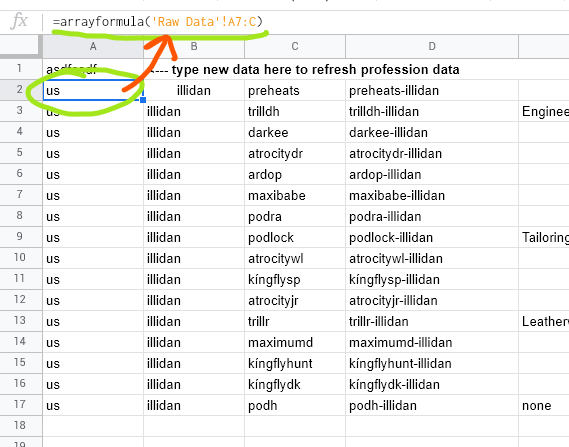Click the 'illidan' cell in row 14, column B

click(x=194, y=343)
